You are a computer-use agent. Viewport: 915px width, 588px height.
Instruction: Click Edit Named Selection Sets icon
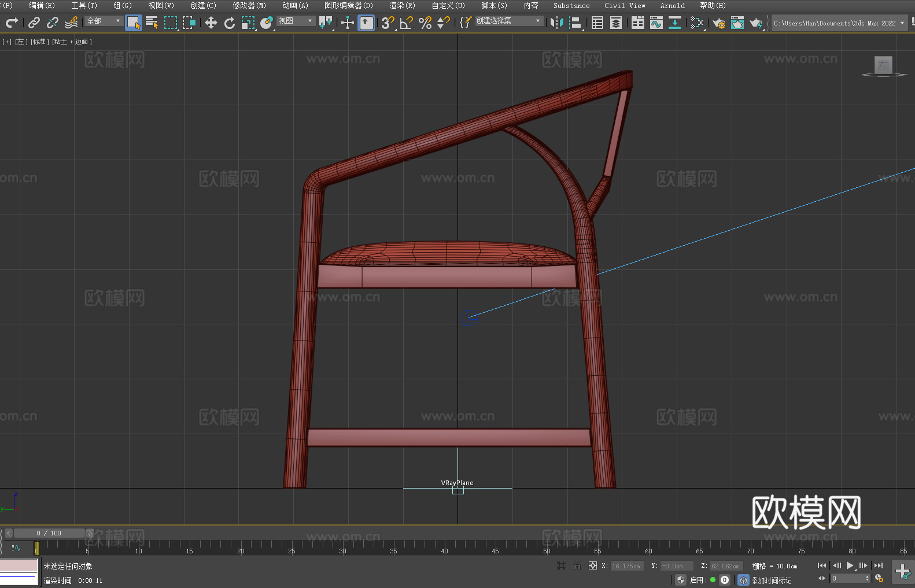pyautogui.click(x=466, y=23)
